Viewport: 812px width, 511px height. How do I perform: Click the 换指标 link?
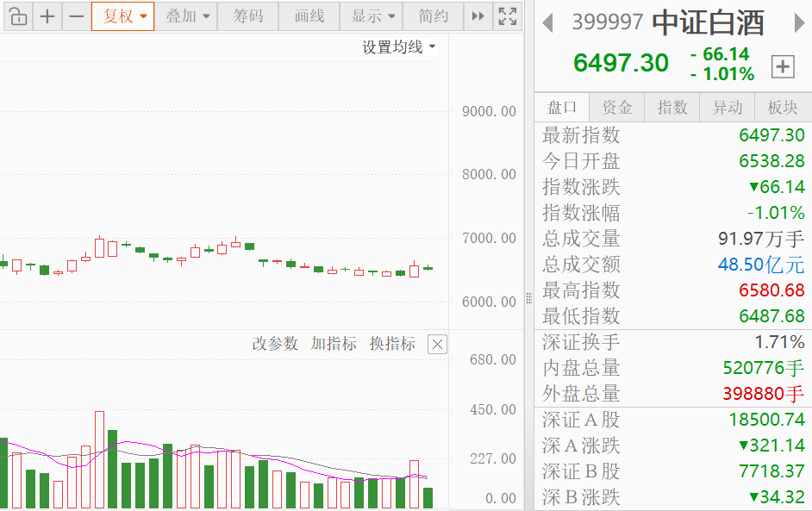[x=392, y=344]
